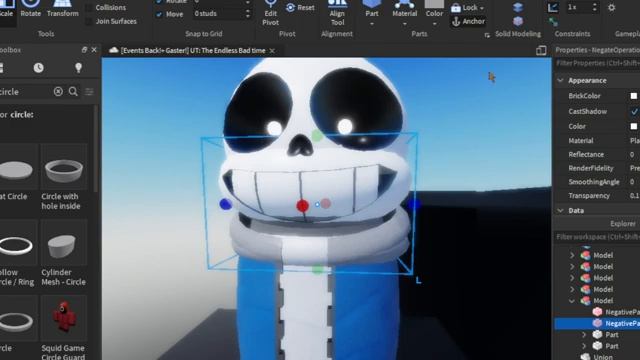Click the Reflectance value in Properties
Screen dimensions: 640x360
tap(632, 154)
